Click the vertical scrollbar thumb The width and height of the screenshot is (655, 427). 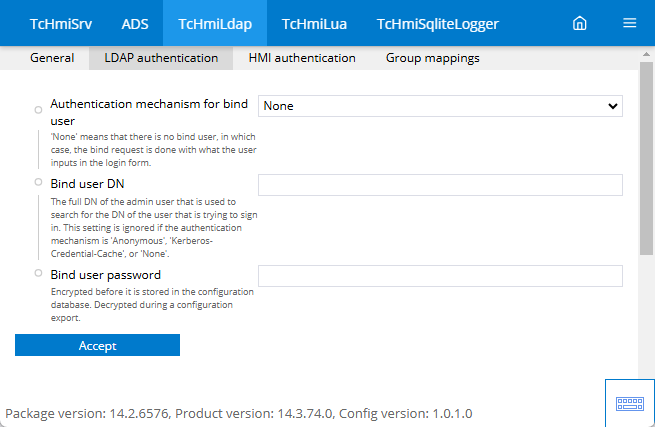[x=646, y=158]
